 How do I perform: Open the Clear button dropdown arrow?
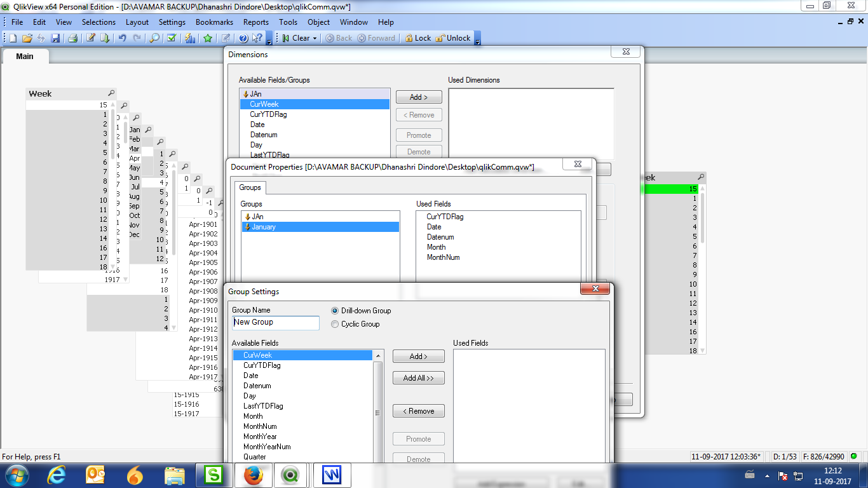[315, 38]
